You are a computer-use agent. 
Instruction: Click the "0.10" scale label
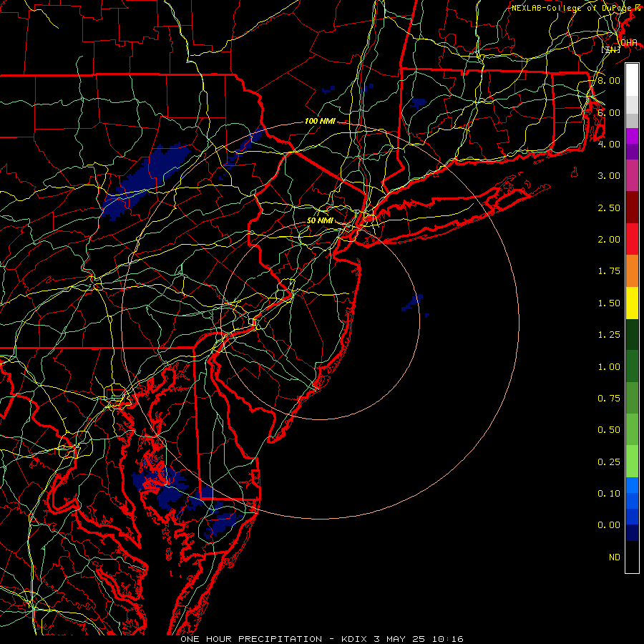pos(609,494)
